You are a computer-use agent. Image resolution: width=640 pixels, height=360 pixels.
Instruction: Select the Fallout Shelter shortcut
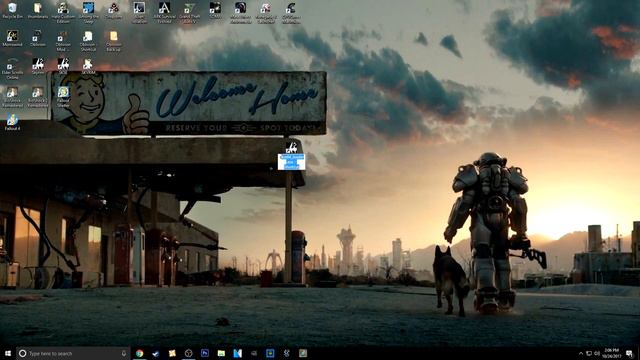[63, 96]
